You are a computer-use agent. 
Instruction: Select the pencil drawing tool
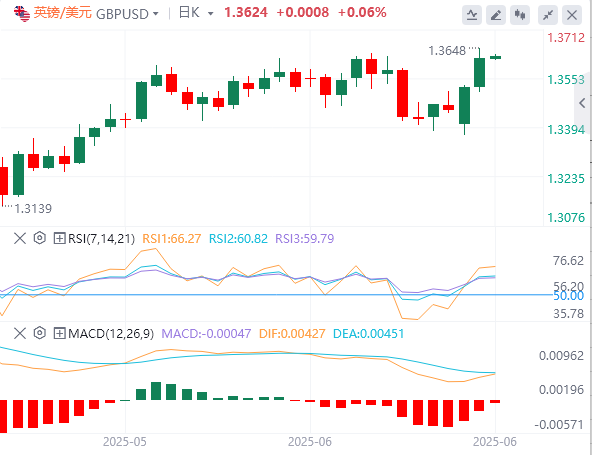point(496,15)
